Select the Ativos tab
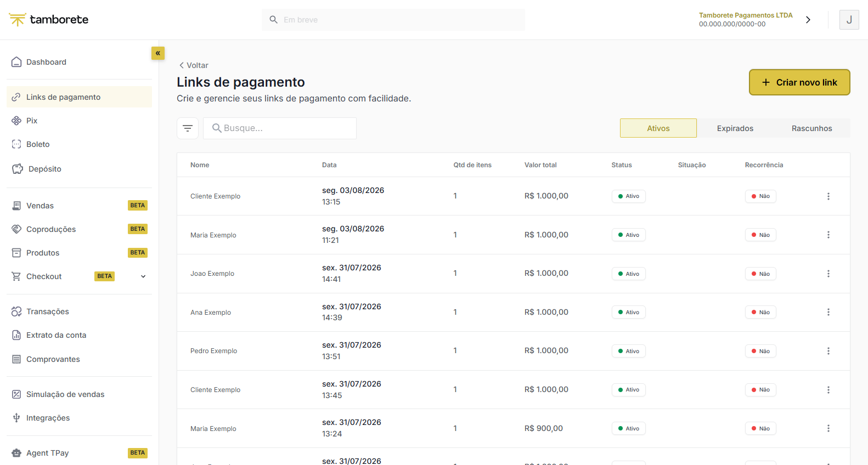 (658, 128)
